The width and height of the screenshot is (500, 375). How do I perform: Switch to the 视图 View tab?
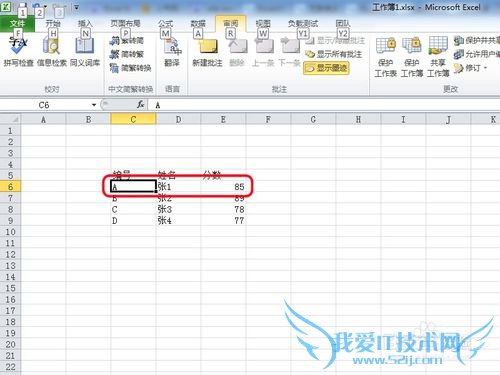point(263,24)
